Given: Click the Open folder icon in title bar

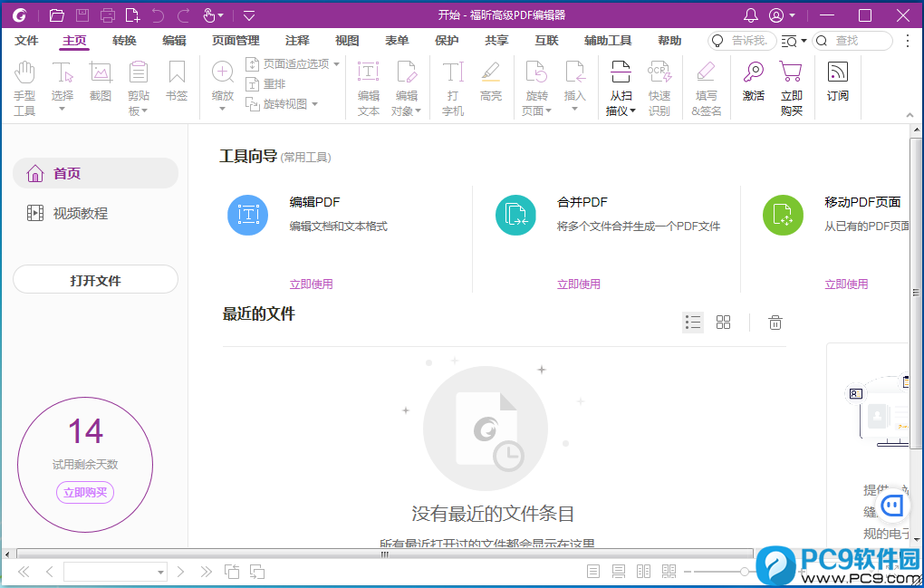Looking at the screenshot, I should [56, 15].
